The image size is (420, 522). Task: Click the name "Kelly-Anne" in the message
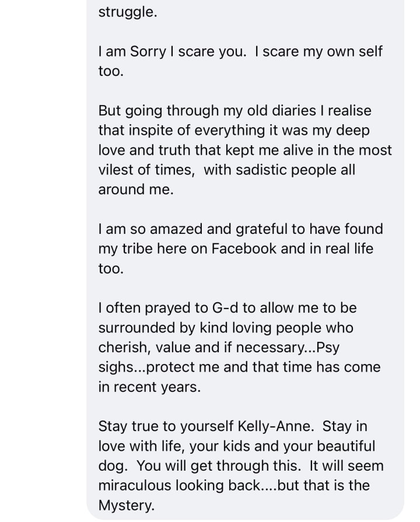click(275, 426)
